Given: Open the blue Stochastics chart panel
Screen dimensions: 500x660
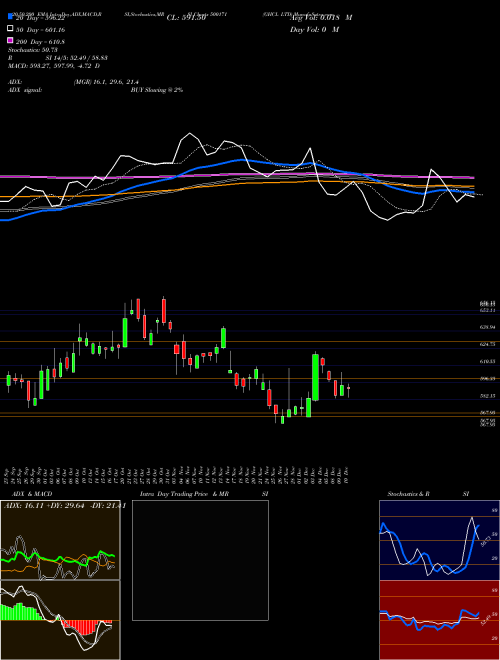Looking at the screenshot, I should pos(439,540).
